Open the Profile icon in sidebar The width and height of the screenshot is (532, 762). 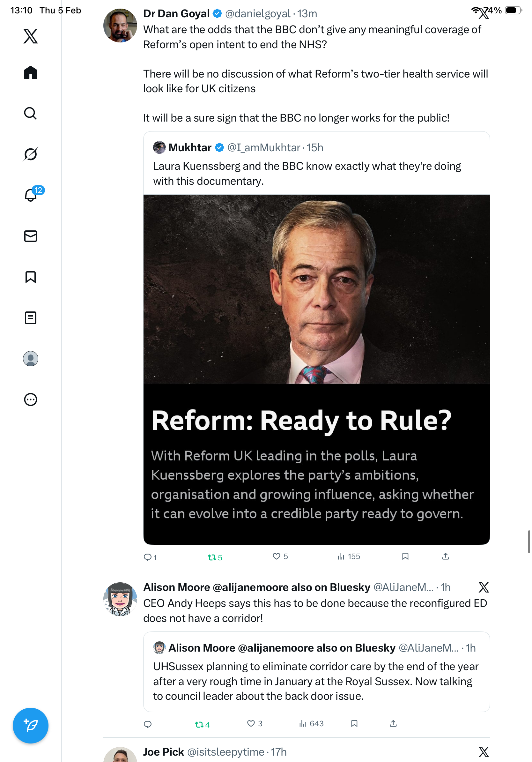(31, 359)
